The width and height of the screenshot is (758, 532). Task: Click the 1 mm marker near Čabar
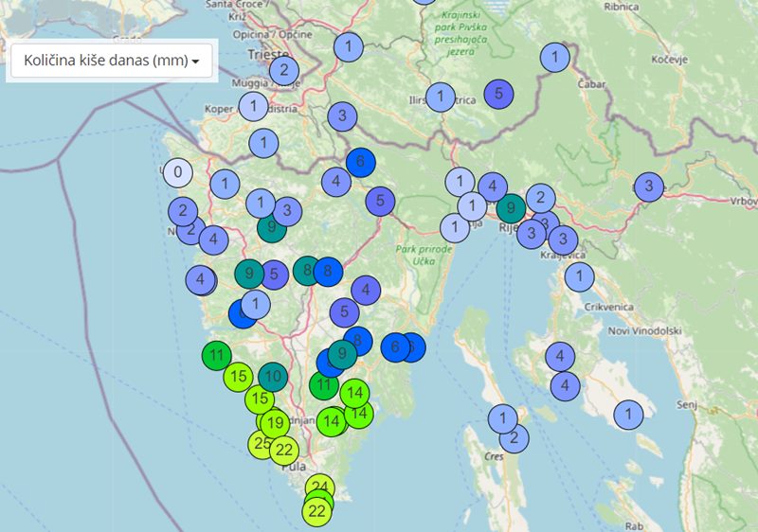(554, 58)
